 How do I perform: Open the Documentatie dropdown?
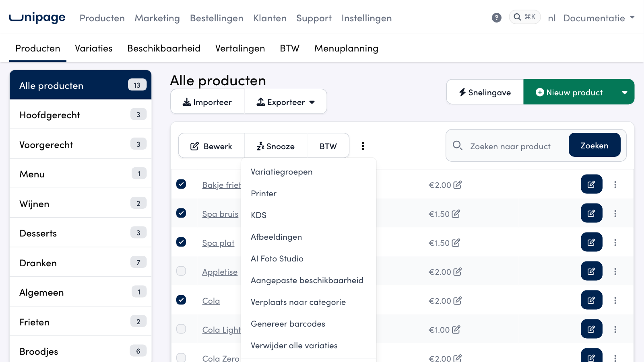(599, 18)
